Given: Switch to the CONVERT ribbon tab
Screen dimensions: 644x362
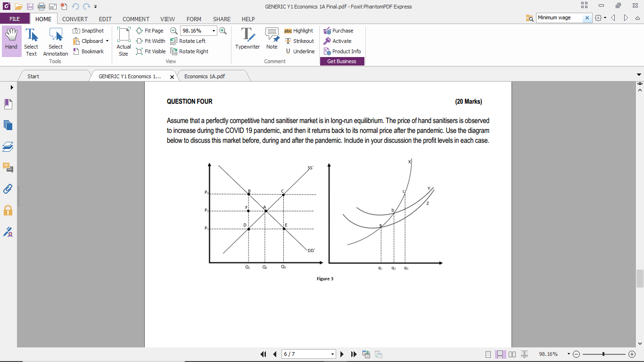Looking at the screenshot, I should [x=74, y=19].
